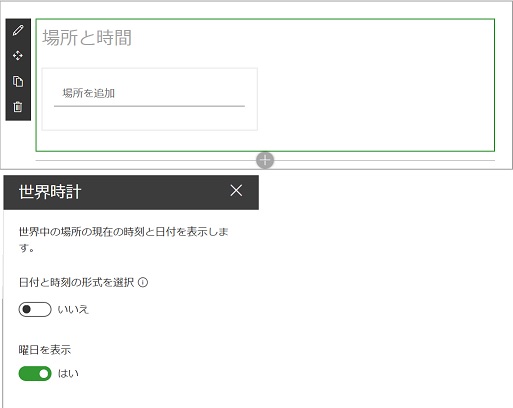This screenshot has width=513, height=408.
Task: Delete web part using trash icon
Action: (18, 107)
